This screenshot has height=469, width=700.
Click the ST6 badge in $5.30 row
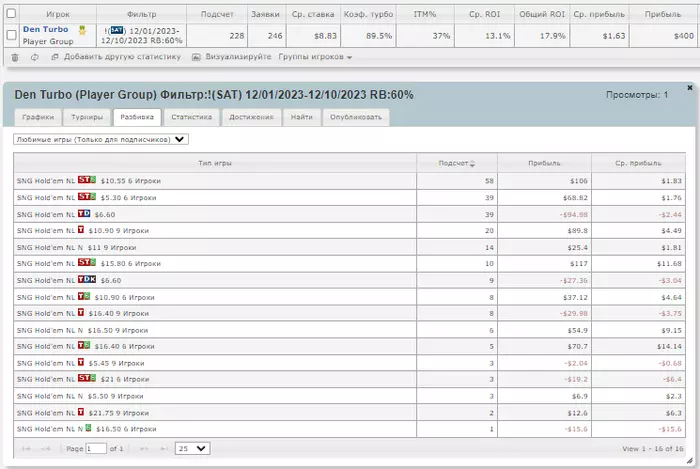(87, 196)
